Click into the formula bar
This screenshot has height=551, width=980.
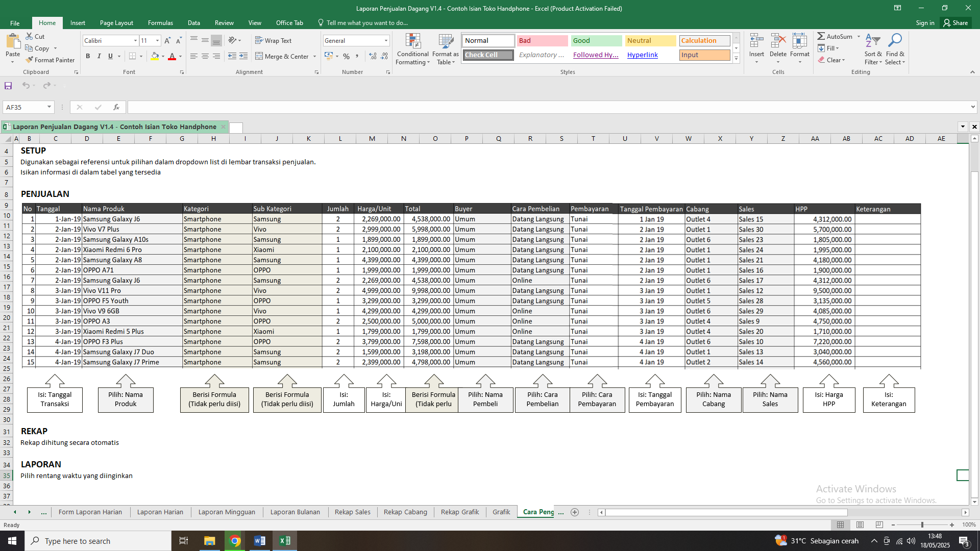pos(549,107)
